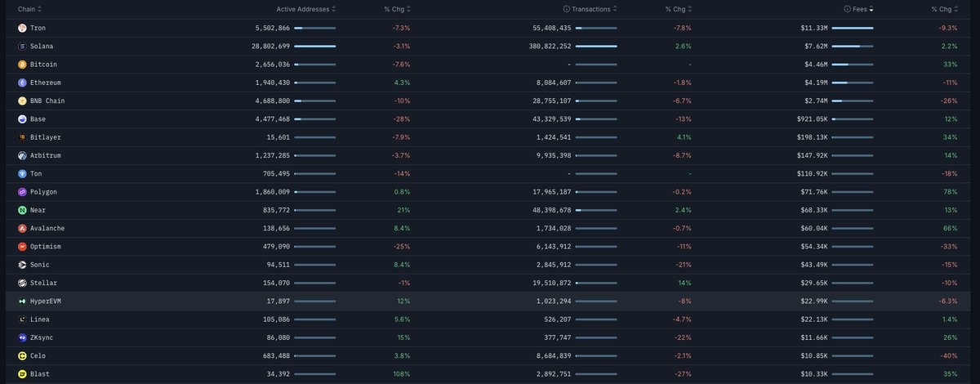This screenshot has height=384, width=980.
Task: Select Bitlayer fees change 34%
Action: coord(951,137)
